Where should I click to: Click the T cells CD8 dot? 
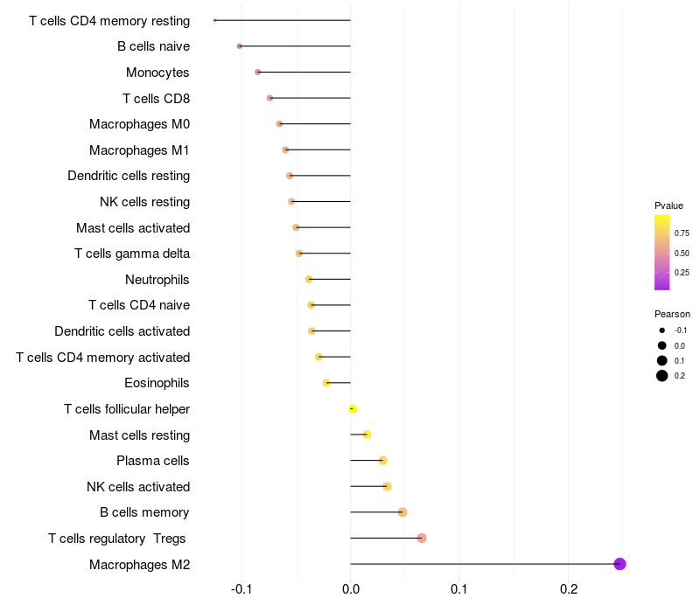pos(269,98)
